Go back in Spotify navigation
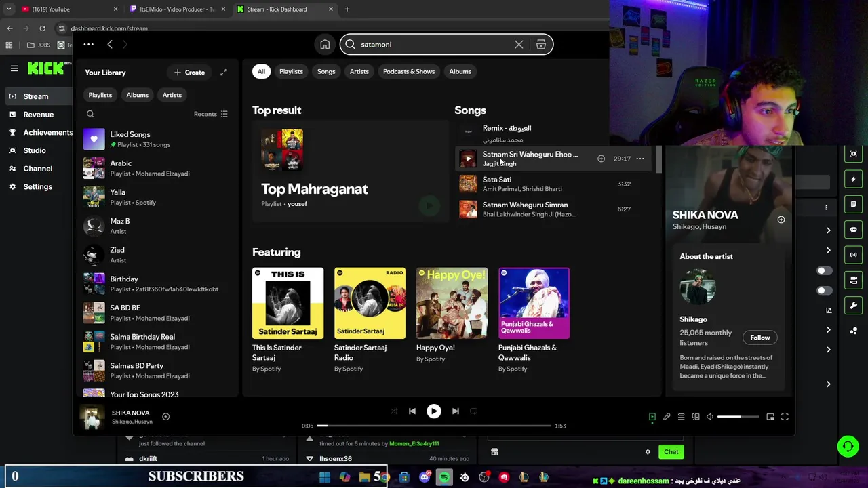 pos(110,45)
